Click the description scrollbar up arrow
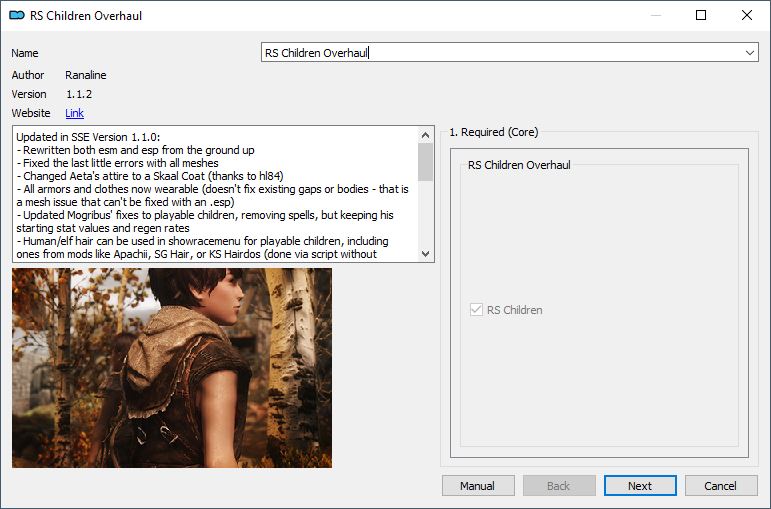The height and width of the screenshot is (509, 771). 425,135
